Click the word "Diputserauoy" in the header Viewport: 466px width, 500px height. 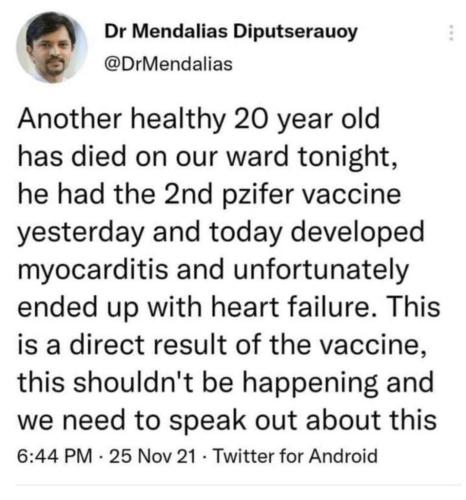coord(295,33)
